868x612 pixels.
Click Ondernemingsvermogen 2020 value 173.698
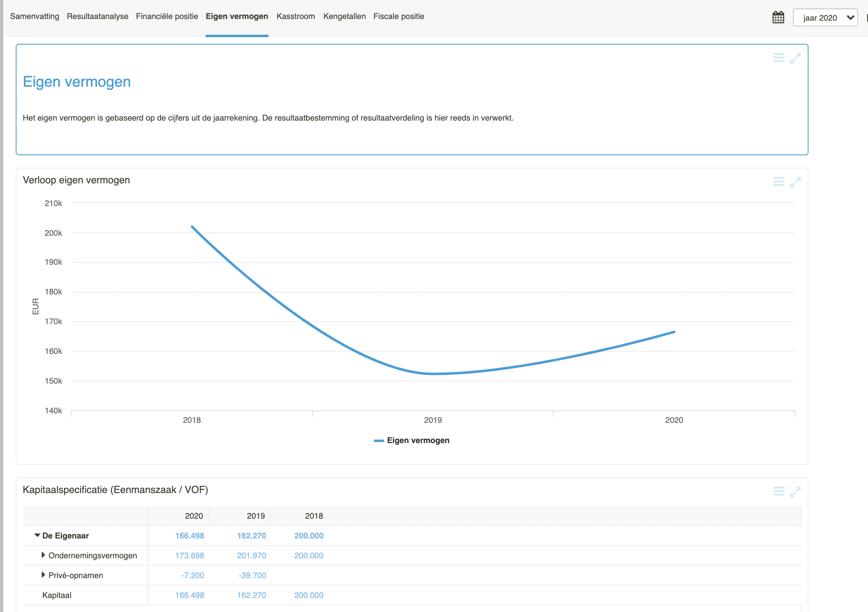coord(190,556)
